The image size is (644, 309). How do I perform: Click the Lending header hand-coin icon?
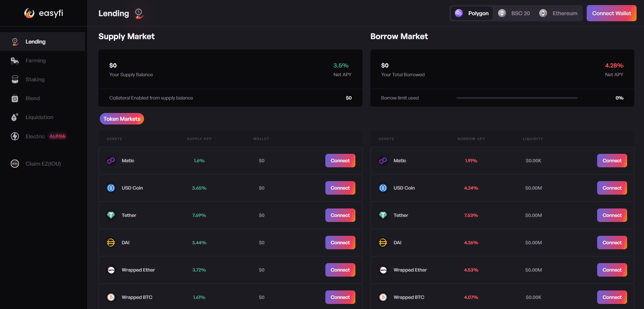pos(139,13)
